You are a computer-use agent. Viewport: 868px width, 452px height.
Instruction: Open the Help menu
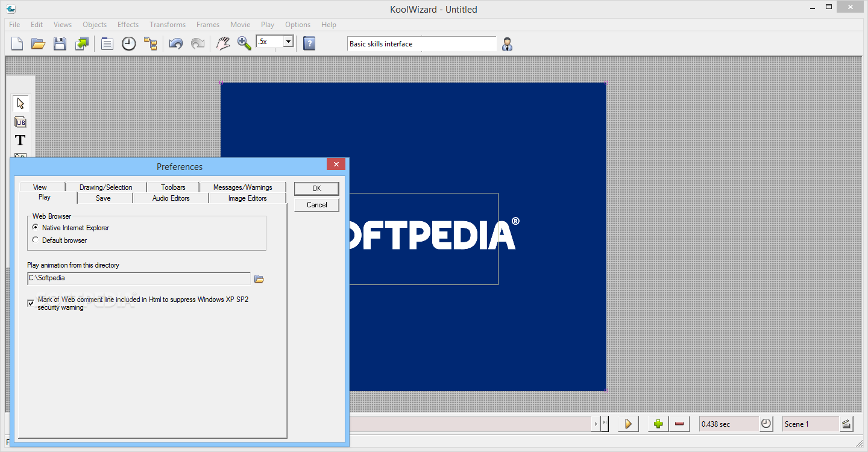point(329,25)
